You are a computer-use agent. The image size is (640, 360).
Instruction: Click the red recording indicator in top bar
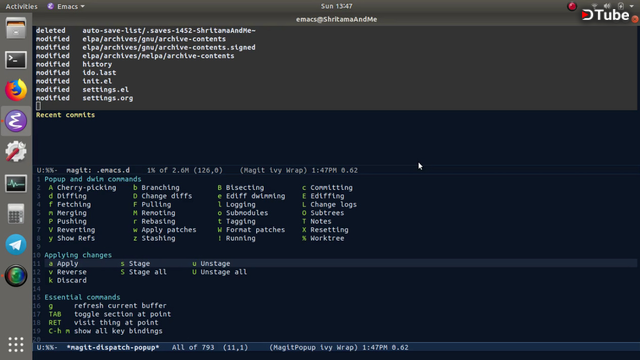[x=572, y=6]
